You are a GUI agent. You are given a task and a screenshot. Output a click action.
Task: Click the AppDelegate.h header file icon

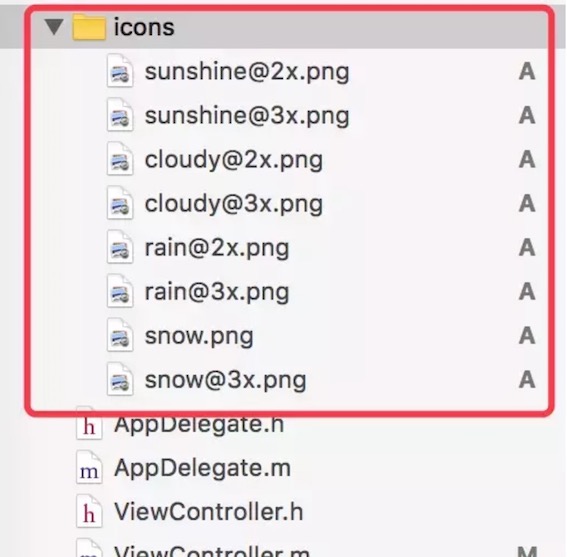click(x=89, y=424)
